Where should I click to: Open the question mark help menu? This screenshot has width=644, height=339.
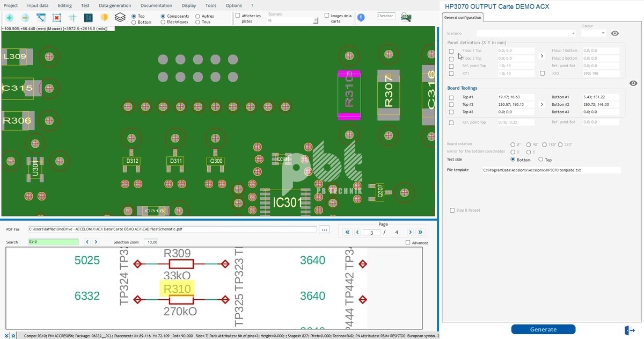252,5
